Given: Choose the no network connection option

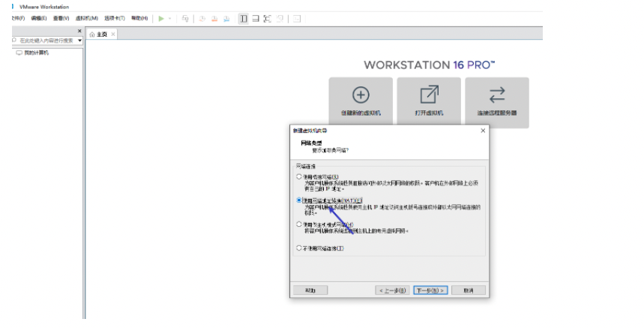Looking at the screenshot, I should (x=299, y=248).
